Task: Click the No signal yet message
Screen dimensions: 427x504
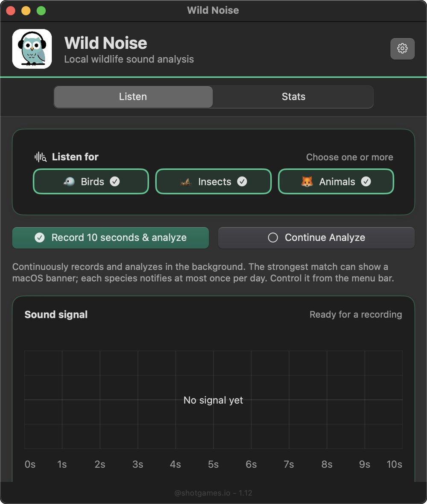Action: point(213,400)
